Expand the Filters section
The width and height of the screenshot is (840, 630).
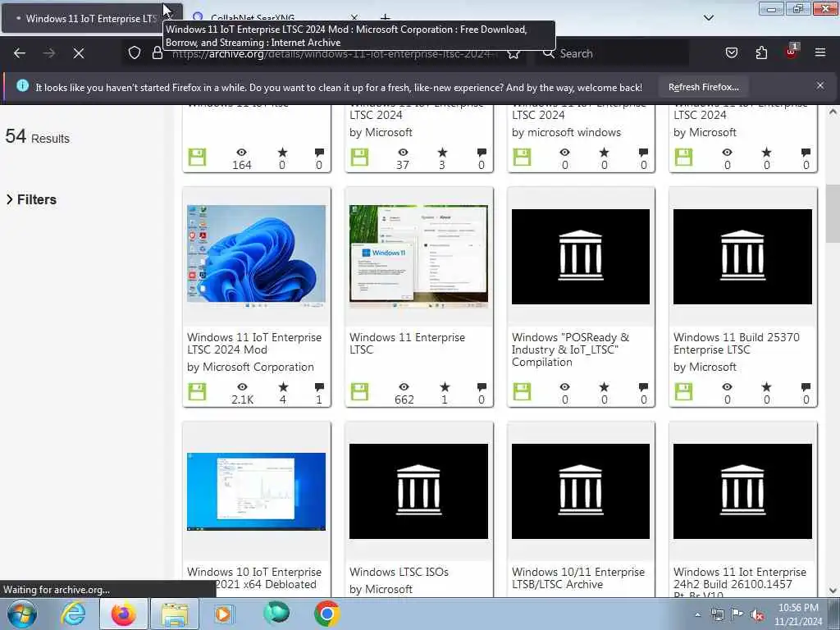pos(31,199)
